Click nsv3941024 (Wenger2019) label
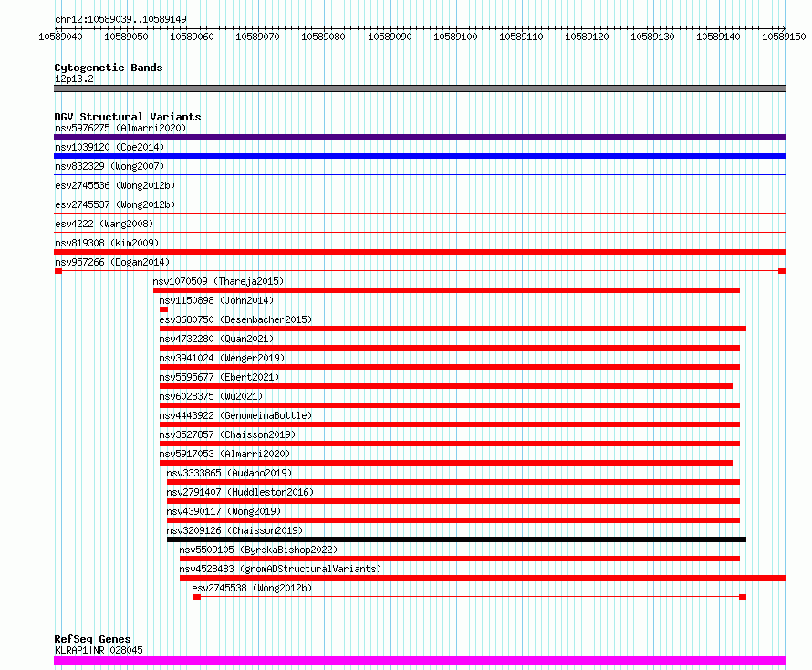Screen dimensions: 812x670 [222, 358]
